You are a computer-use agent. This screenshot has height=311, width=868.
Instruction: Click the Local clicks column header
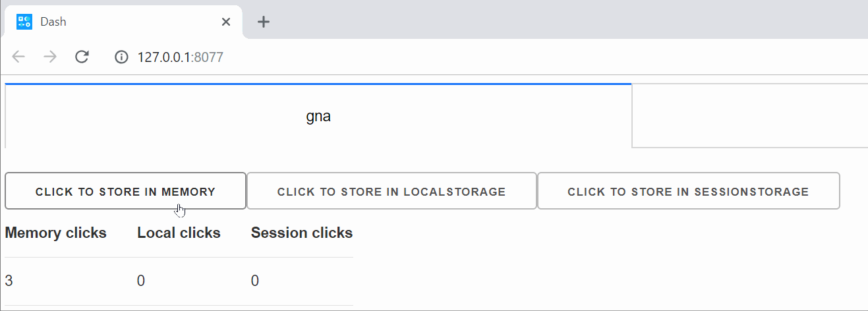(179, 233)
